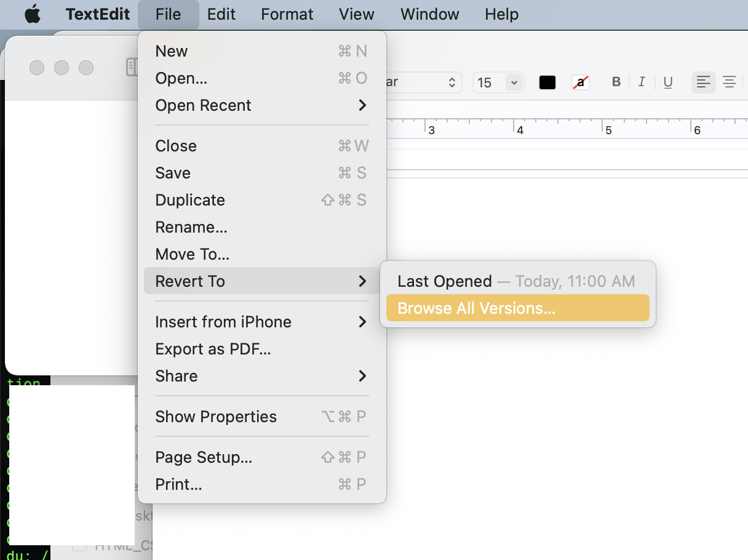This screenshot has height=560, width=748.
Task: Click the document icon in the TextEdit toolbar
Action: point(131,68)
